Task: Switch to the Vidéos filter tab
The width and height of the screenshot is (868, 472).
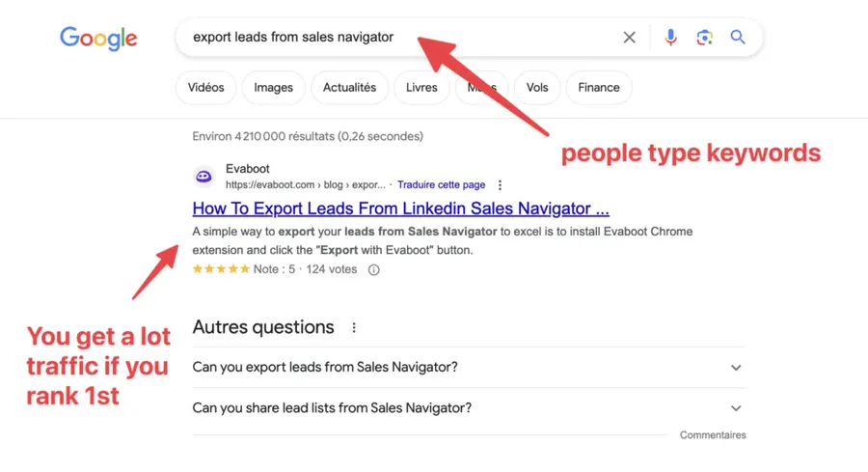Action: click(x=206, y=88)
